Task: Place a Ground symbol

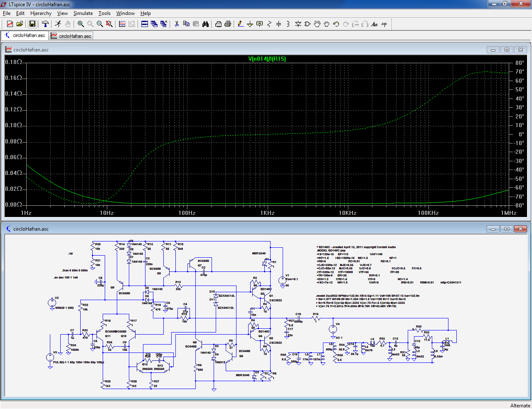Action: tap(250, 24)
